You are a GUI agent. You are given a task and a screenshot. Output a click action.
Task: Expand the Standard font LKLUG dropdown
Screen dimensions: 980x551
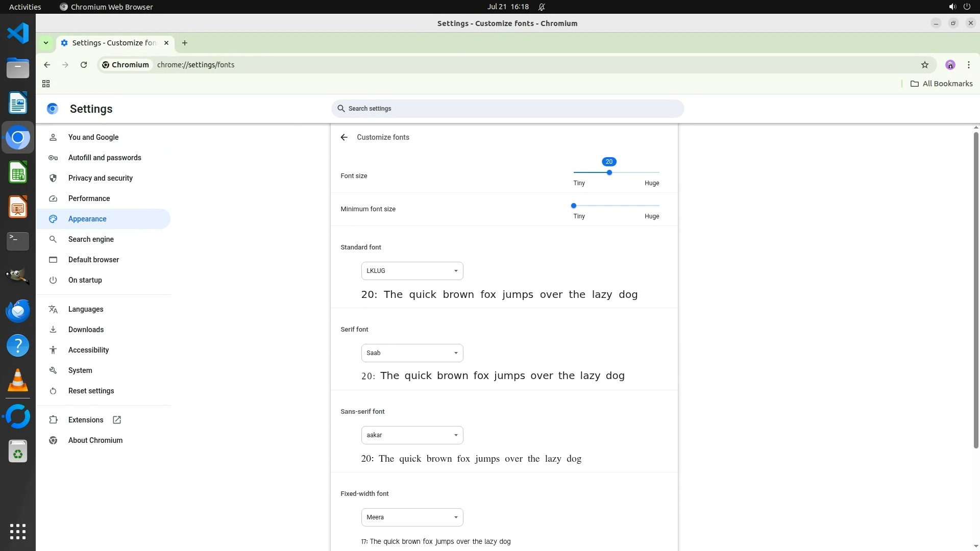click(x=412, y=271)
